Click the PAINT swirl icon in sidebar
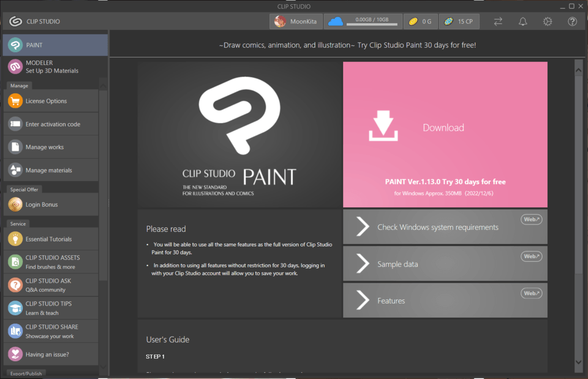Screen dimensions: 588x379 [15, 45]
